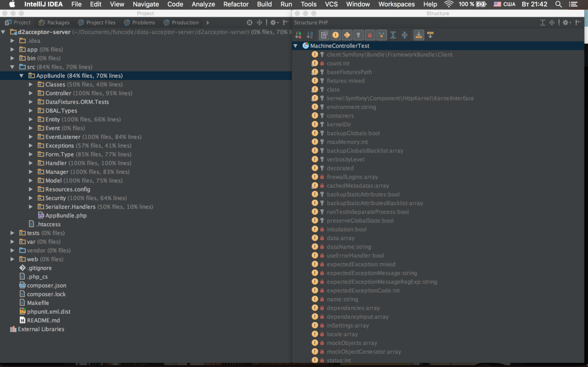Toggle Sort Alphabetically in Structure toolbar
588x367 pixels.
310,35
